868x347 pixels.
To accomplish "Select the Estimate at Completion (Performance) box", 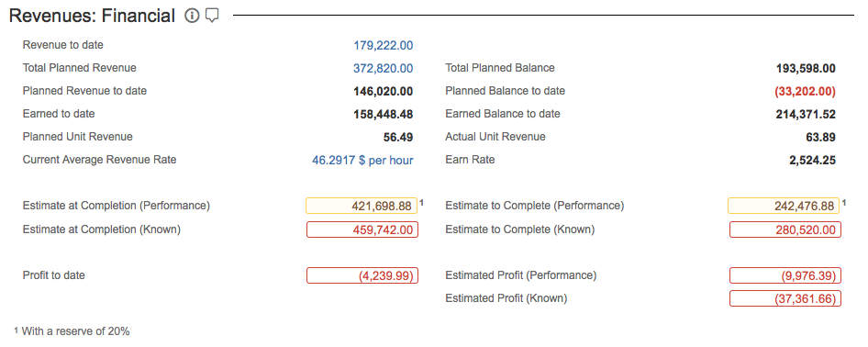I will click(x=362, y=206).
